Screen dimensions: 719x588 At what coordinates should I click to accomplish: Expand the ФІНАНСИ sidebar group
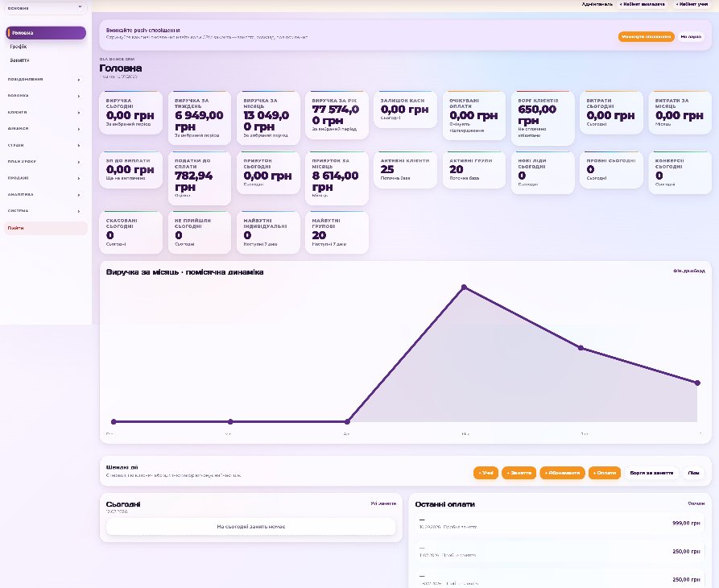point(45,129)
